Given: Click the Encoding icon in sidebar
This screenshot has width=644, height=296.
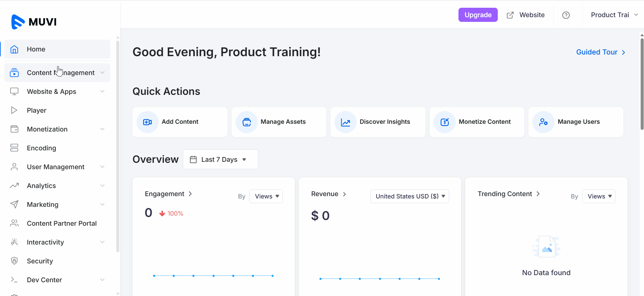Looking at the screenshot, I should point(14,148).
